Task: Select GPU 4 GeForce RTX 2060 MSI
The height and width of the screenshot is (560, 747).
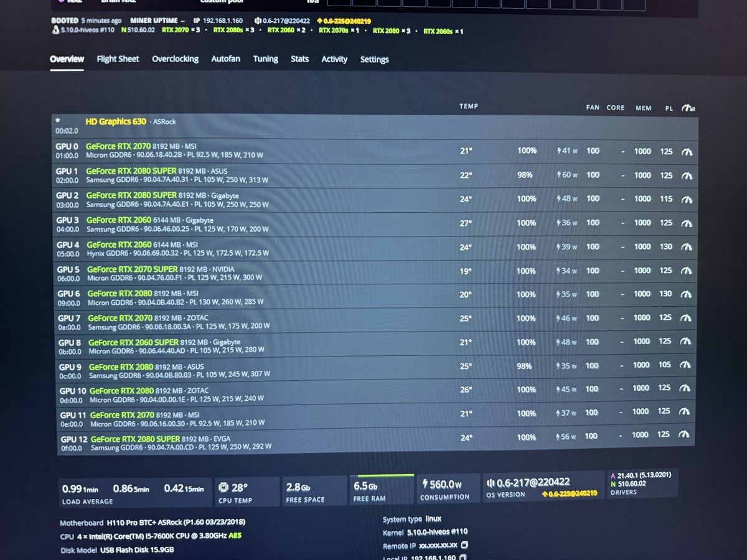Action: (x=119, y=245)
